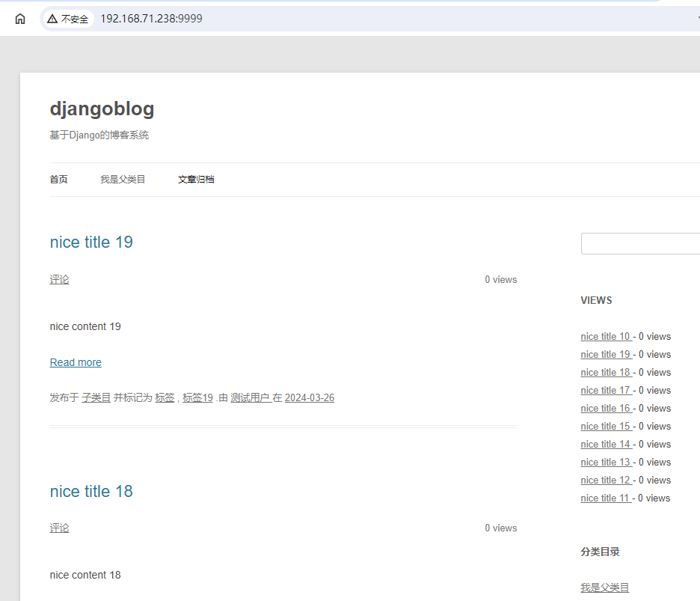This screenshot has height=601, width=700.
Task: Open the djangoblog site title
Action: point(102,109)
